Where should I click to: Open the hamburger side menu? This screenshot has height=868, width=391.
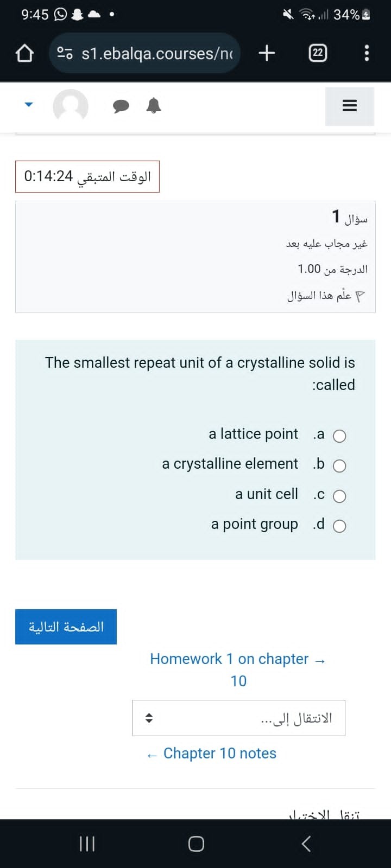[350, 106]
